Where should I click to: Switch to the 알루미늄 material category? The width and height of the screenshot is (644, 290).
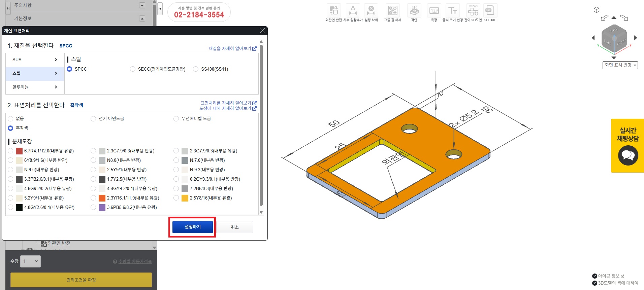(35, 87)
